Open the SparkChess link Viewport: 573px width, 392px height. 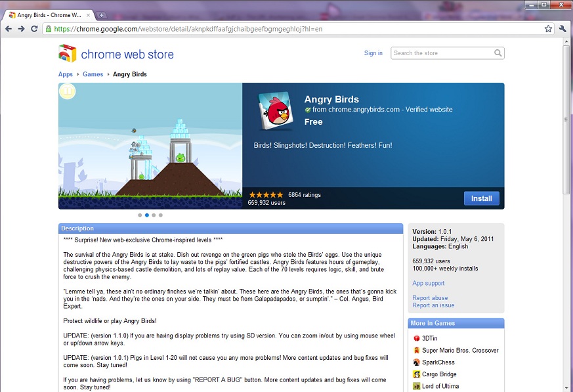coord(438,362)
